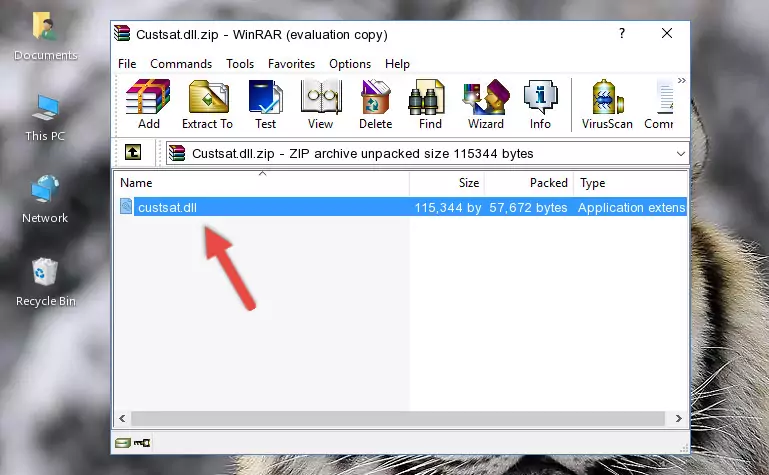The width and height of the screenshot is (769, 475).
Task: Open the Favorites menu
Action: click(291, 64)
